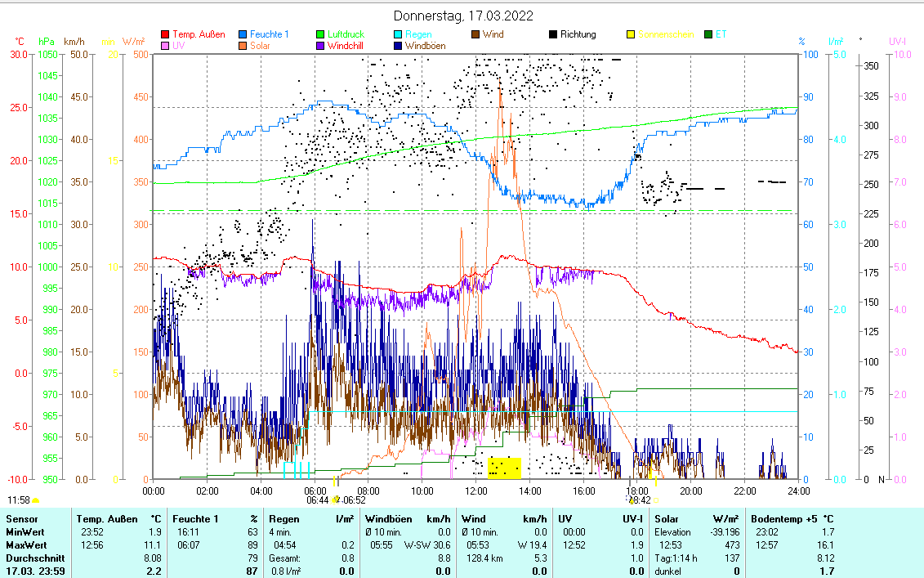
Task: Click the dark blue Windböen legend square
Action: pos(398,46)
